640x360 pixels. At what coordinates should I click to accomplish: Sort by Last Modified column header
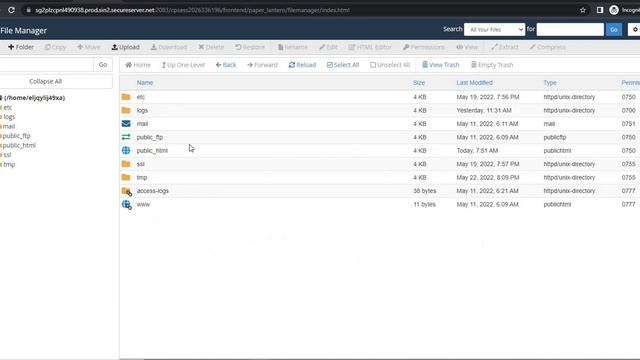tap(474, 82)
